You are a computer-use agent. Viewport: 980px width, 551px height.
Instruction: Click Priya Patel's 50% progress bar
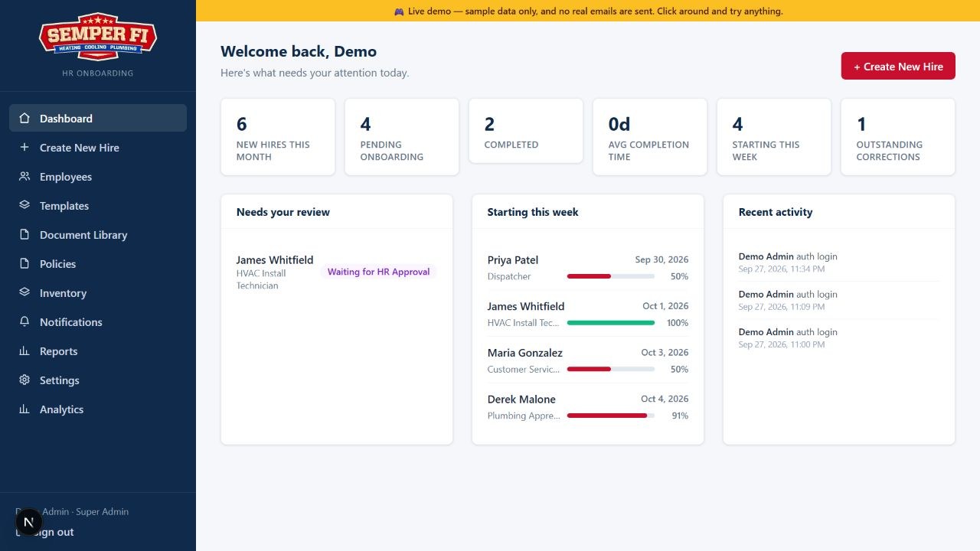point(611,276)
